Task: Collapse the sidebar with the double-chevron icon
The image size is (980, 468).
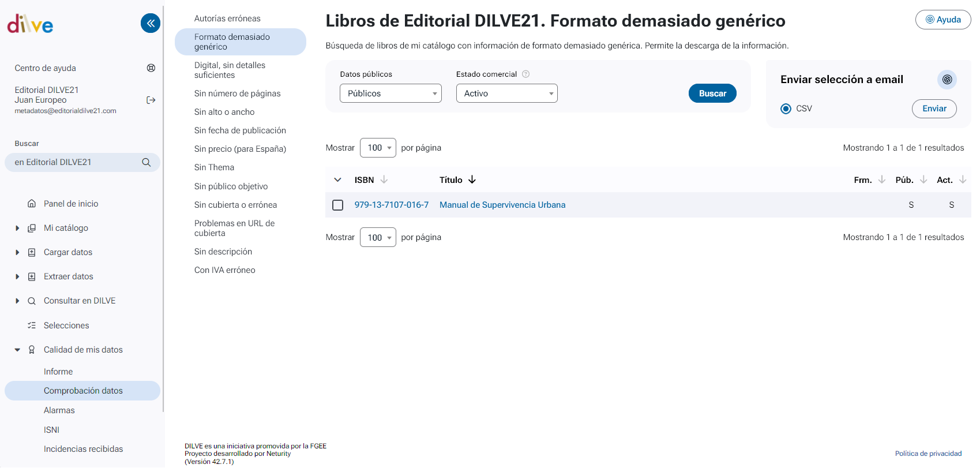Action: [151, 23]
